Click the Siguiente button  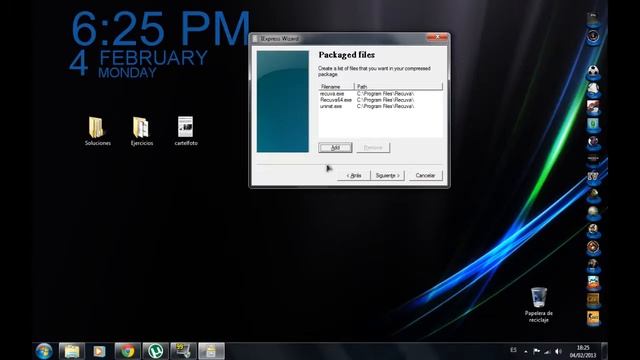point(387,175)
